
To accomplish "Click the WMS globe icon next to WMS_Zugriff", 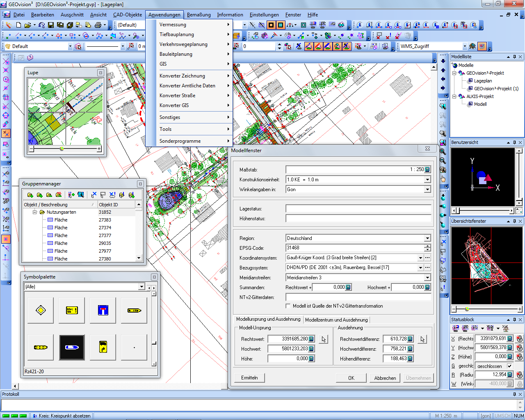I will point(472,46).
